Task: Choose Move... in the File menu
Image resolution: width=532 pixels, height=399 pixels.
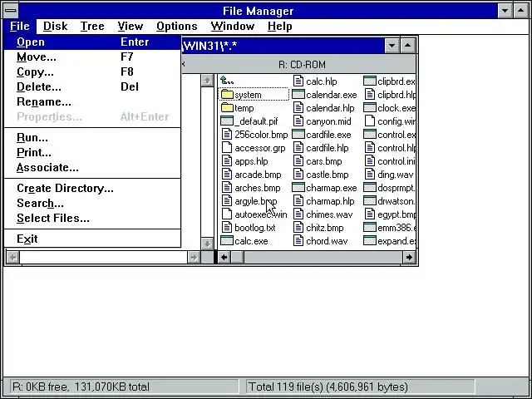Action: coord(92,57)
